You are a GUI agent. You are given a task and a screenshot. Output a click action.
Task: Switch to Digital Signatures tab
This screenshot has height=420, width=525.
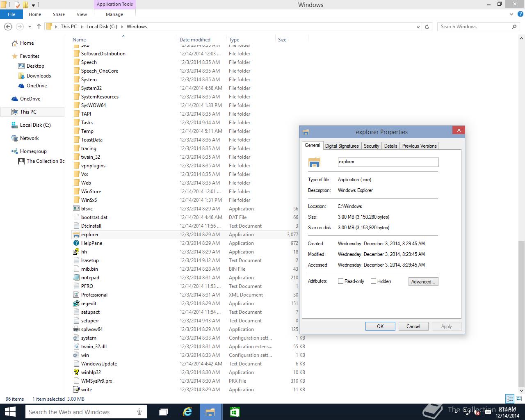tap(342, 146)
